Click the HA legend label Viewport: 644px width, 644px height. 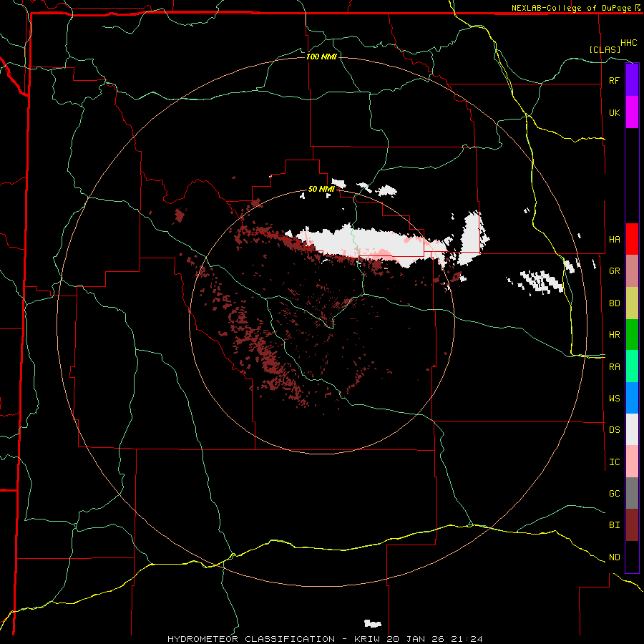tap(614, 239)
